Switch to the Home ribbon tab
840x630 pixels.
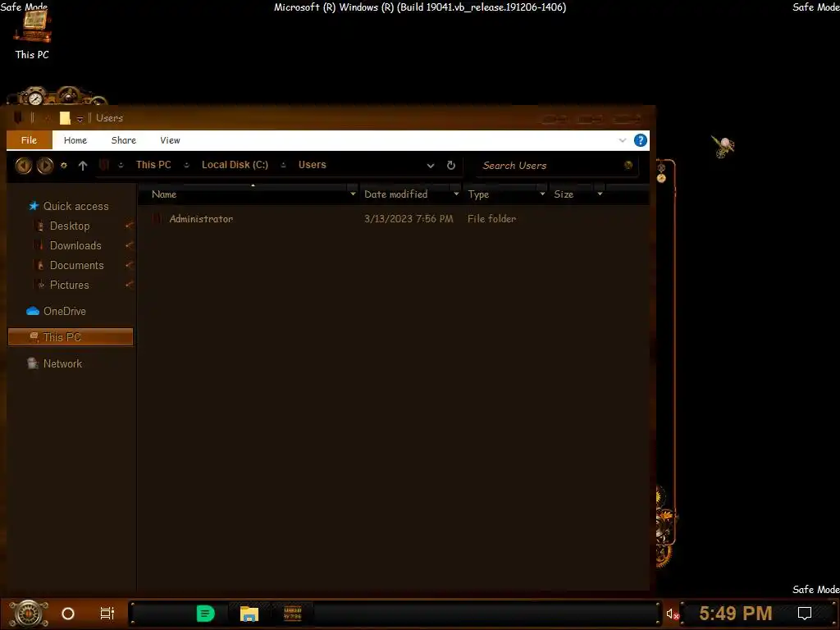[75, 140]
